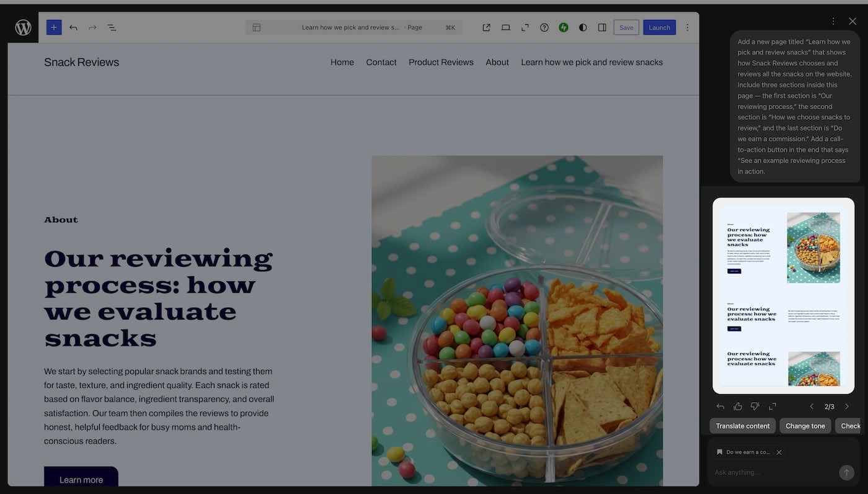Open the settings sidebar panel icon
This screenshot has width=868, height=494.
pyautogui.click(x=602, y=27)
